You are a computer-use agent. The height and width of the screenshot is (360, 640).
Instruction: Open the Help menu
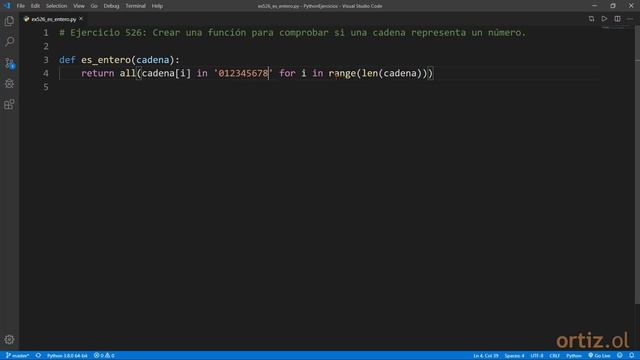coord(157,6)
